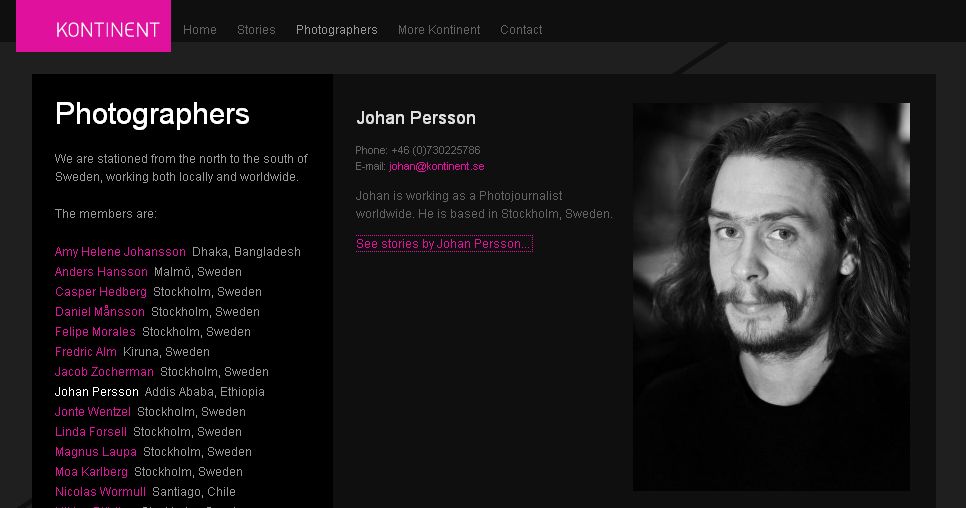Image resolution: width=966 pixels, height=508 pixels.
Task: See stories by Johan Persson
Action: point(443,244)
